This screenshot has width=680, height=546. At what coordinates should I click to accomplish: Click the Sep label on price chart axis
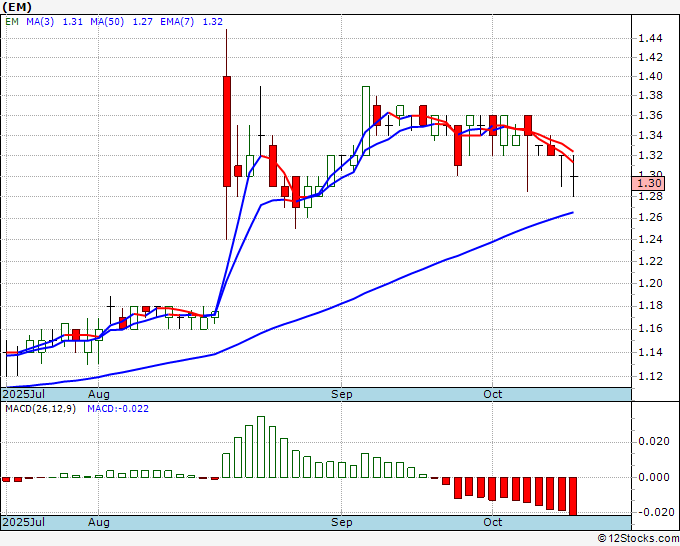tap(342, 394)
